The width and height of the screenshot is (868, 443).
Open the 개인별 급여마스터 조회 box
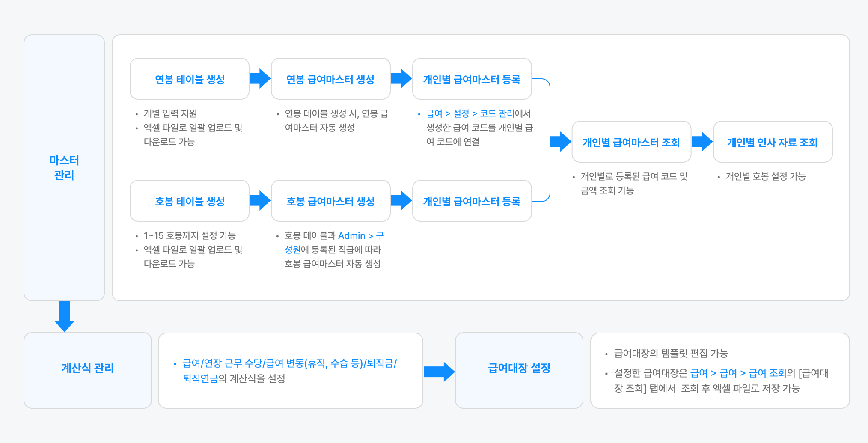(631, 142)
